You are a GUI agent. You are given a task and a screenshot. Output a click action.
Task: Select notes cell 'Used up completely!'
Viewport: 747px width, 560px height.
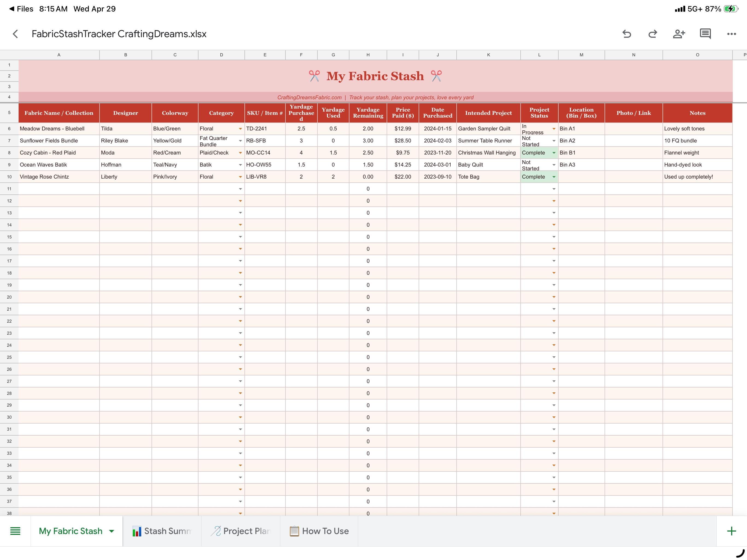click(x=697, y=177)
